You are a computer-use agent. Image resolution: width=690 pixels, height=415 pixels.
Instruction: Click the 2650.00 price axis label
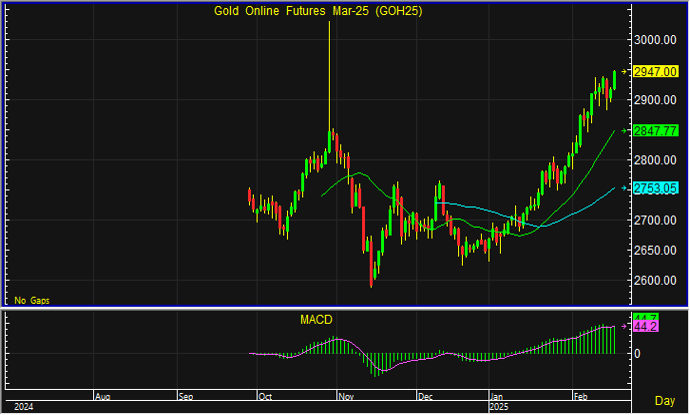[x=655, y=250]
